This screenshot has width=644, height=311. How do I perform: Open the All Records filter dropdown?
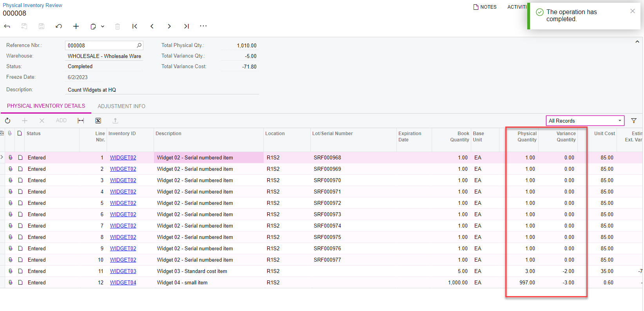pyautogui.click(x=585, y=121)
